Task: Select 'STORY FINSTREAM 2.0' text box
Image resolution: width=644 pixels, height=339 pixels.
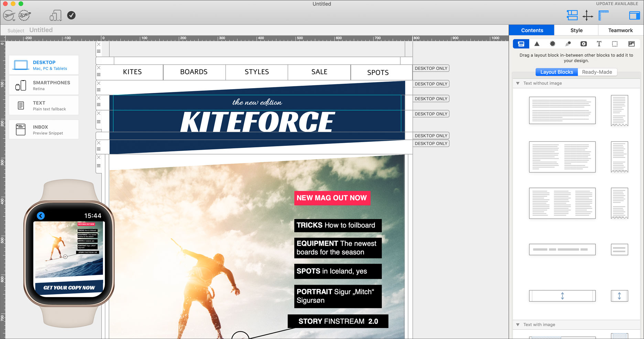Action: click(x=338, y=321)
